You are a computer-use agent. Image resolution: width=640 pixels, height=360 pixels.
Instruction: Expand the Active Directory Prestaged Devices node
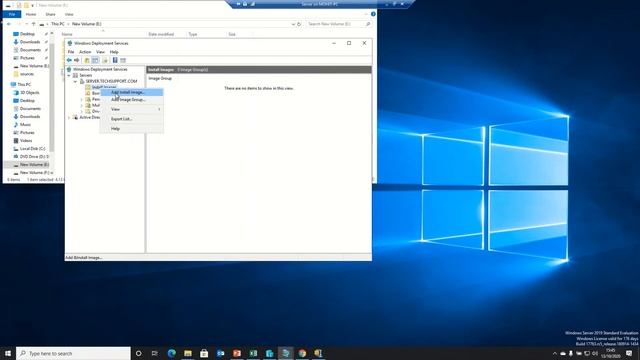click(69, 117)
